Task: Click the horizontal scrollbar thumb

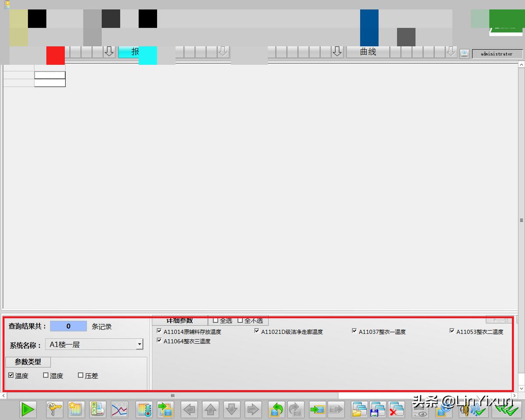Action: point(172,395)
